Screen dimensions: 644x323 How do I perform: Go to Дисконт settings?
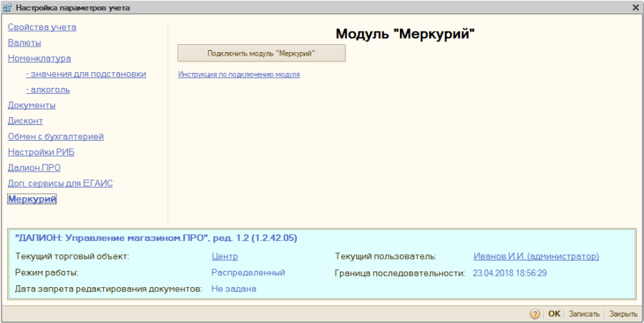[26, 121]
